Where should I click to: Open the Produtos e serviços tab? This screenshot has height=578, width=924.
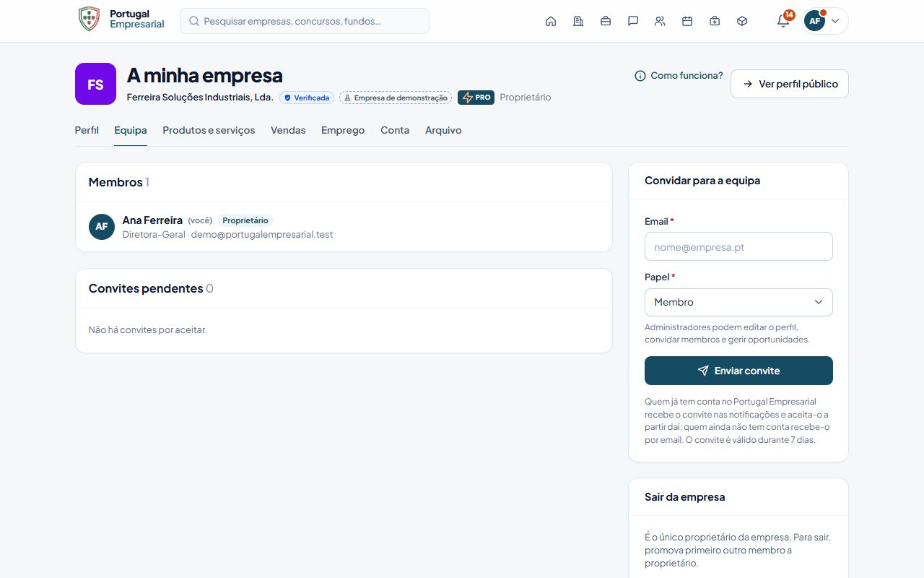209,131
